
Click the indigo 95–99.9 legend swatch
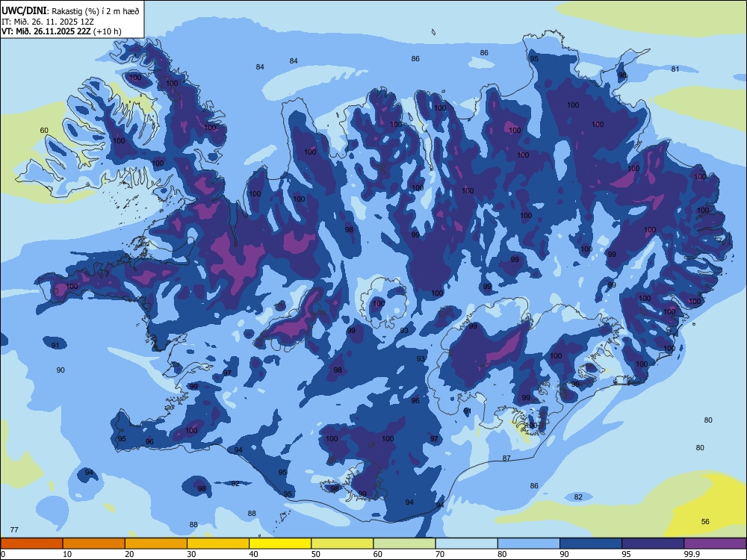pos(653,544)
